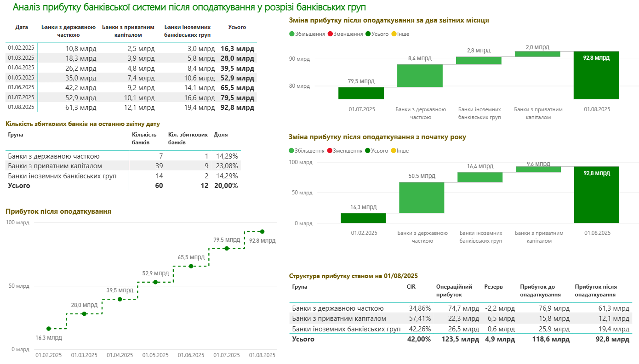The width and height of the screenshot is (639, 364).
Task: Click the 50,5 млрд waterfall bar
Action: pyautogui.click(x=422, y=198)
